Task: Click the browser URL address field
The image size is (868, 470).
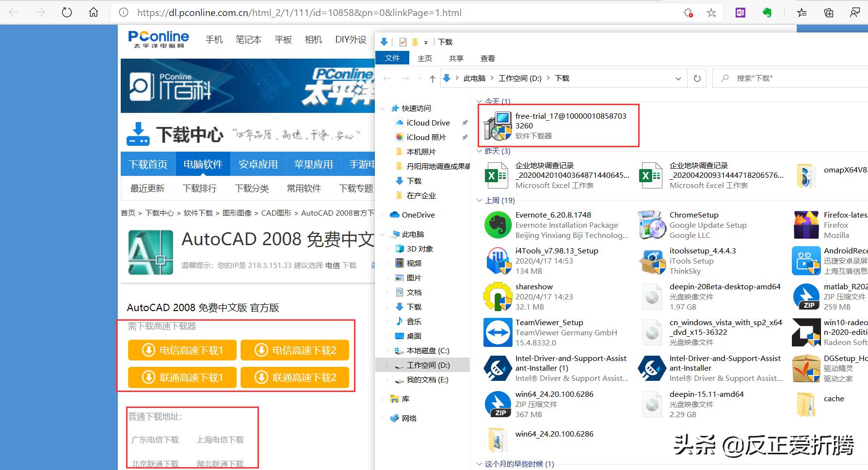Action: tap(398, 13)
